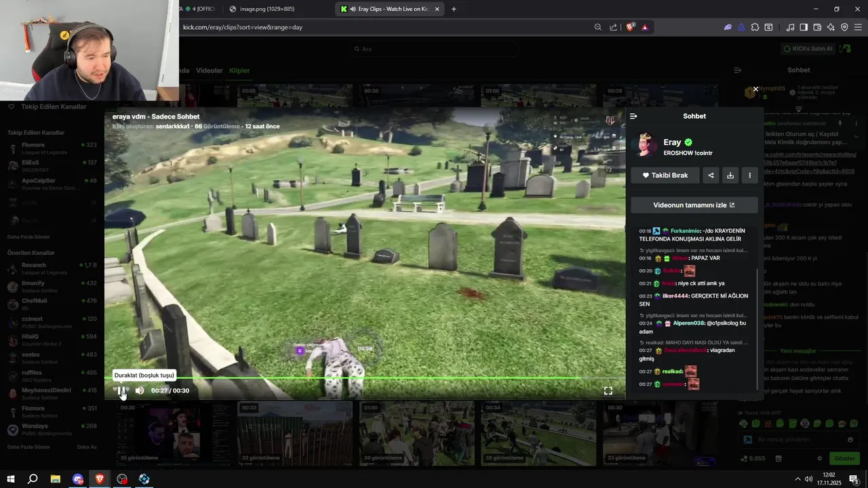Click the Gönder send button
This screenshot has height=488, width=868.
tap(844, 459)
